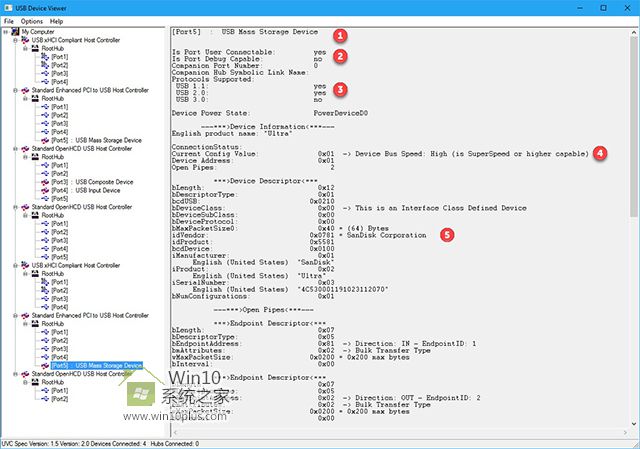This screenshot has width=640, height=449.
Task: Click the icon of the highlighted Port5 Mass Storage row
Action: tap(45, 365)
